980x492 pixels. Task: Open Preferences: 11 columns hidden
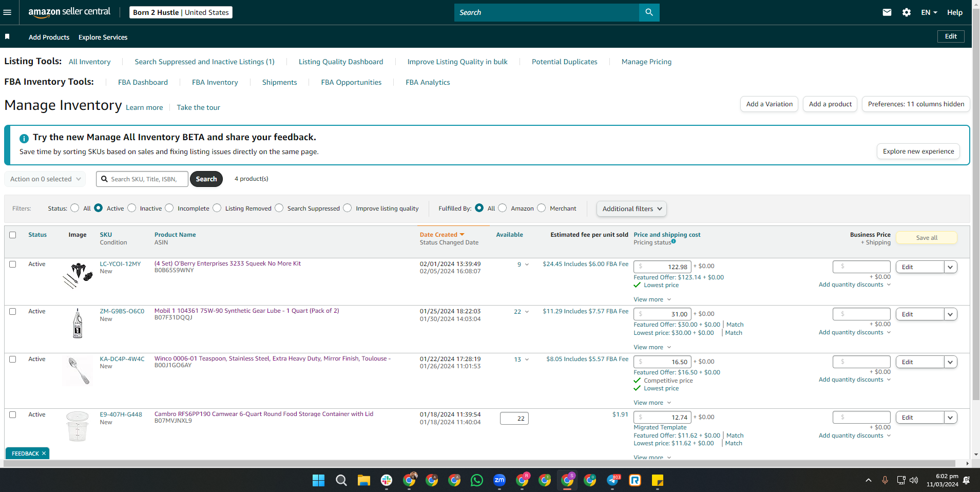pos(916,104)
